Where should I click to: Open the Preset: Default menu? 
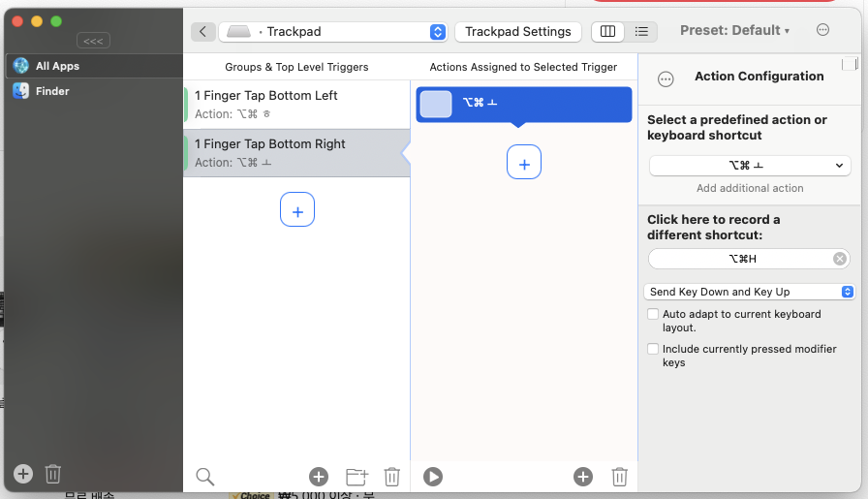pos(734,31)
